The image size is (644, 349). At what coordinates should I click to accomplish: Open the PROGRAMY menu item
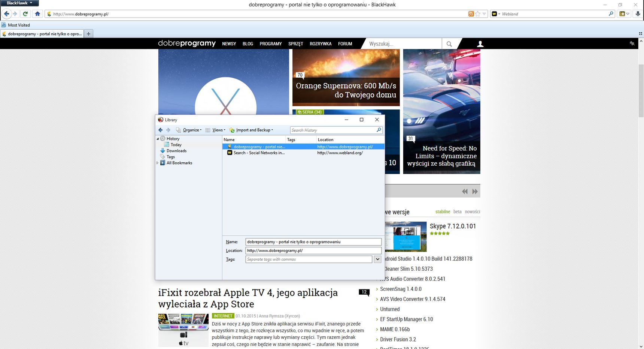coord(271,44)
